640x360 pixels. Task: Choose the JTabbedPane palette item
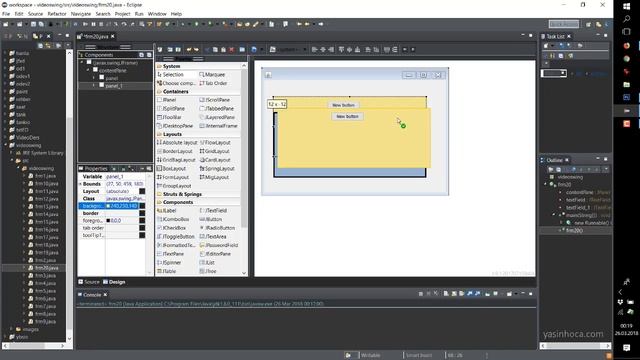217,109
